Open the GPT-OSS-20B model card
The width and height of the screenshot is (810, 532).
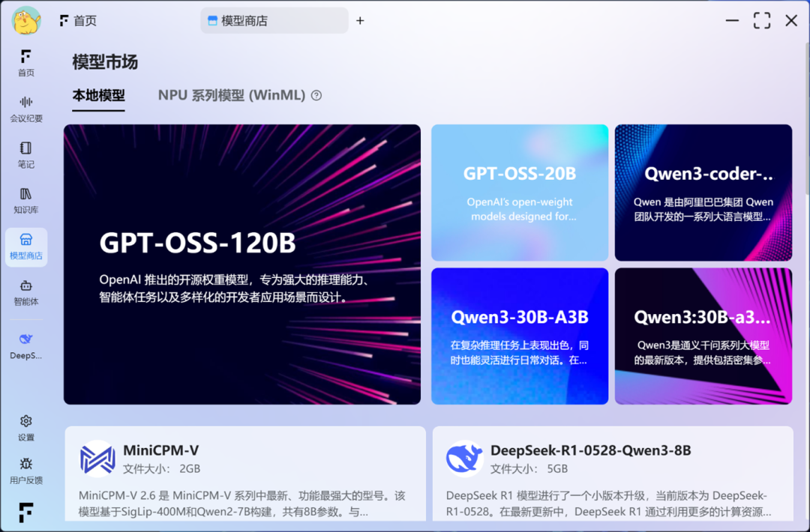click(520, 193)
